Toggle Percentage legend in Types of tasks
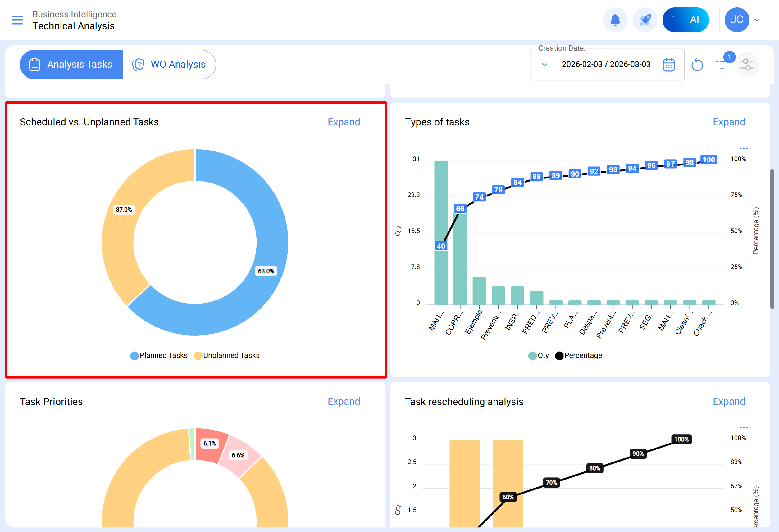The width and height of the screenshot is (779, 532). click(579, 355)
